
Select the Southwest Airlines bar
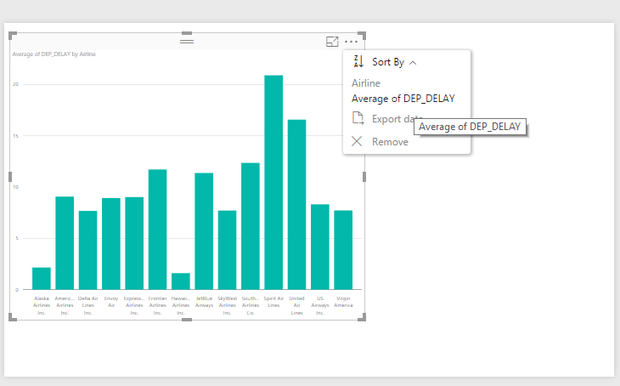click(x=250, y=226)
